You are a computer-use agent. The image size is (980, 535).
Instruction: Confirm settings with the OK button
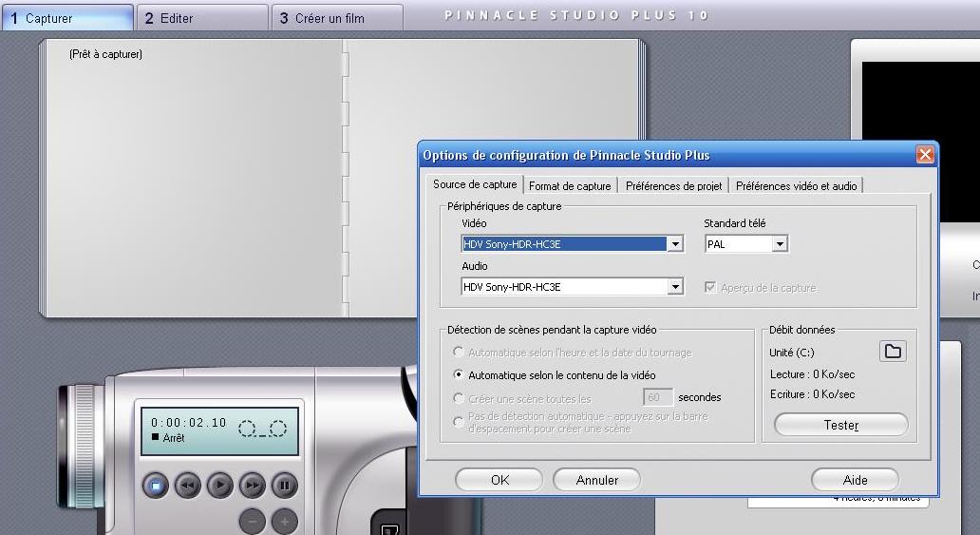[499, 480]
